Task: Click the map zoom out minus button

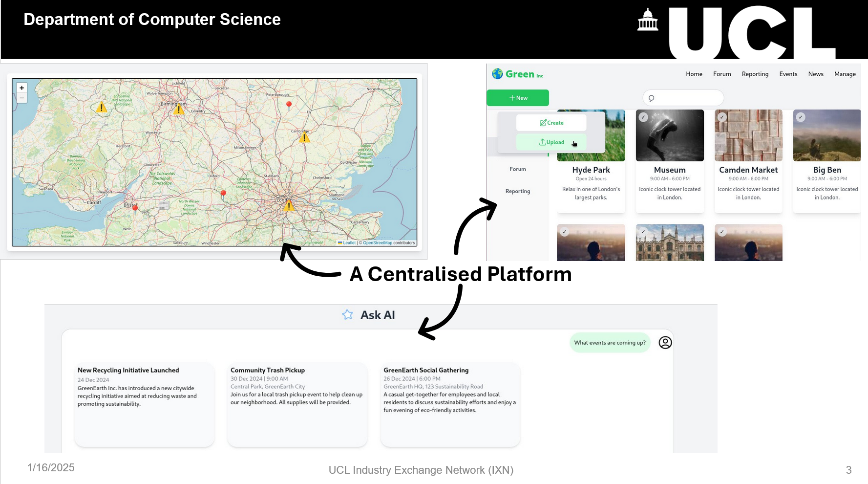Action: [x=21, y=98]
